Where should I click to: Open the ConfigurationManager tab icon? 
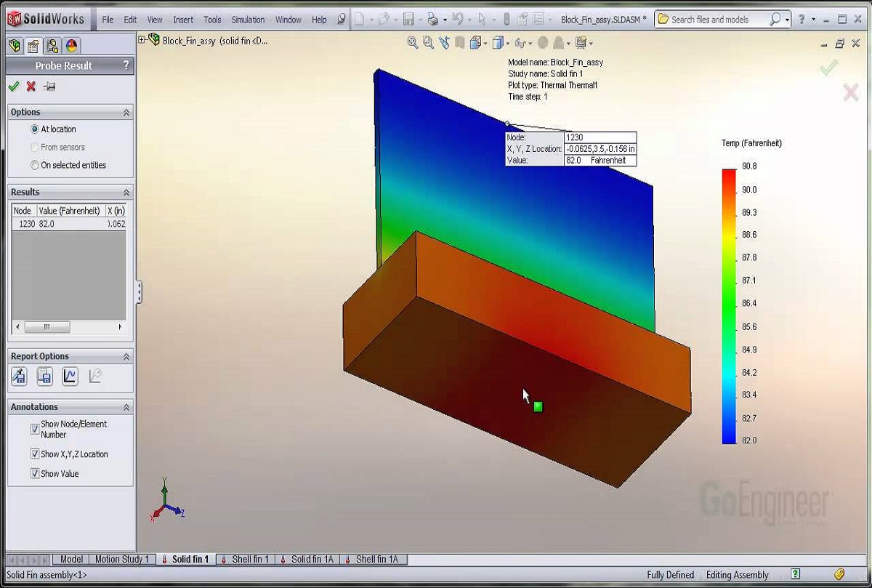click(52, 47)
